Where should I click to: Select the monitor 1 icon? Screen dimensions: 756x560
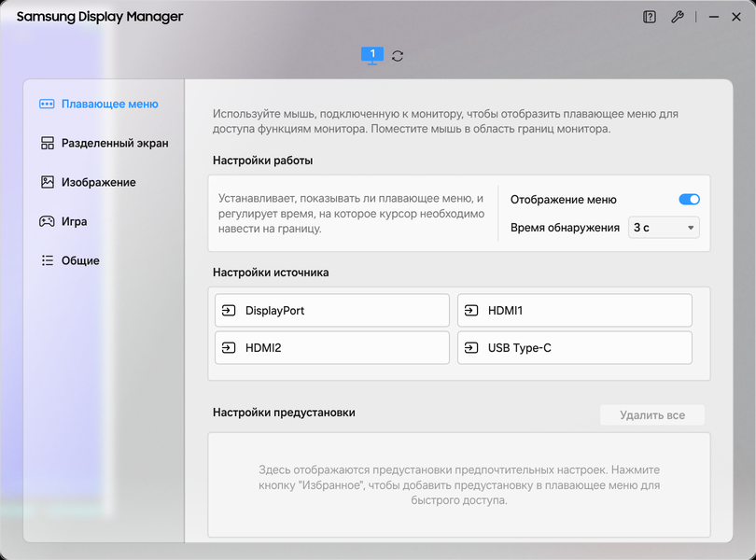tap(372, 55)
